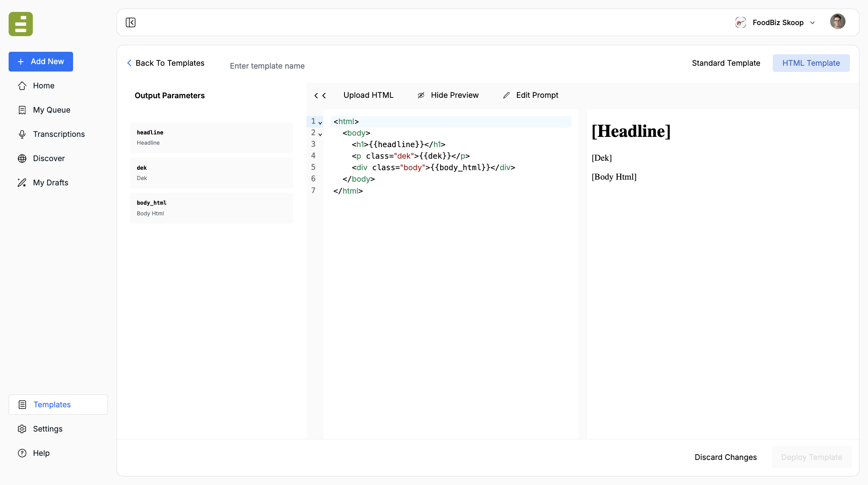This screenshot has height=485, width=868.
Task: Click Deploy Template button
Action: pos(811,457)
